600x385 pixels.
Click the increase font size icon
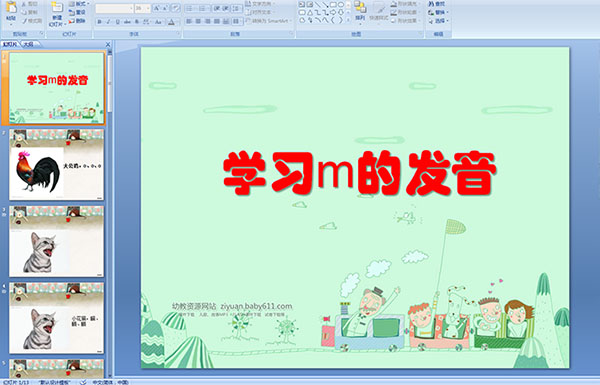pos(157,8)
